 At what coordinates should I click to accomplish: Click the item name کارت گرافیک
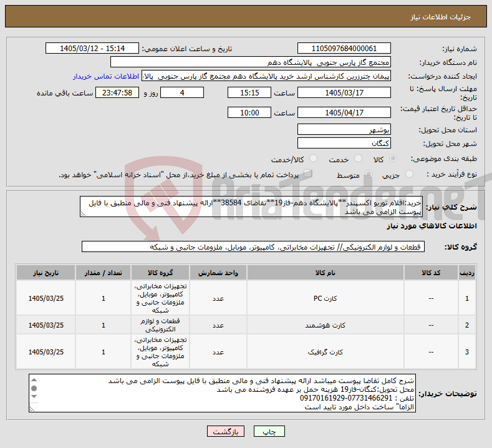click(325, 352)
